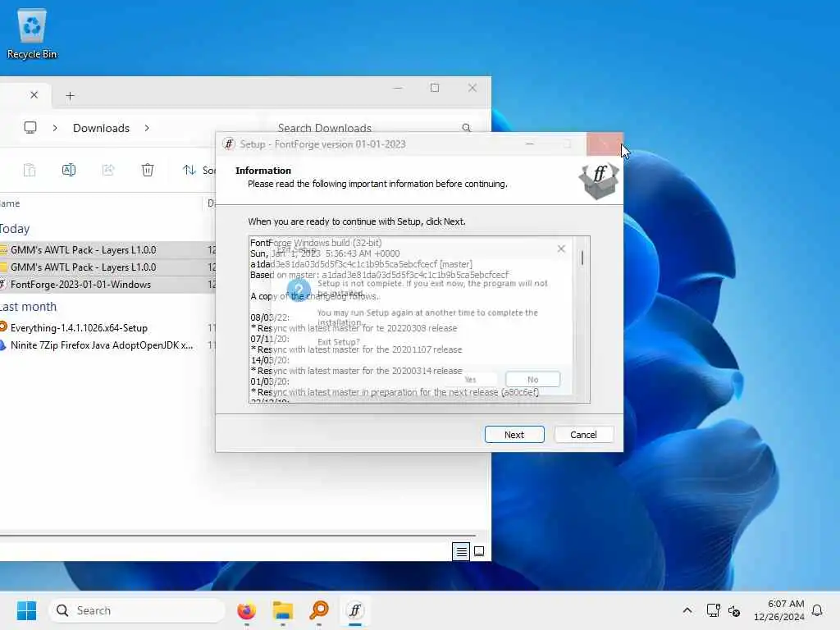Click the Paste icon in File Explorer toolbar

tap(30, 170)
